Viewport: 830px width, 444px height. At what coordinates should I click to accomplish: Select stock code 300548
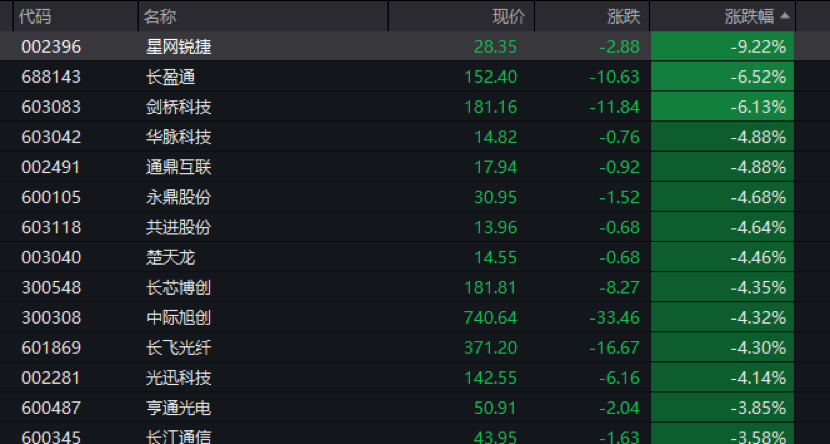[51, 288]
